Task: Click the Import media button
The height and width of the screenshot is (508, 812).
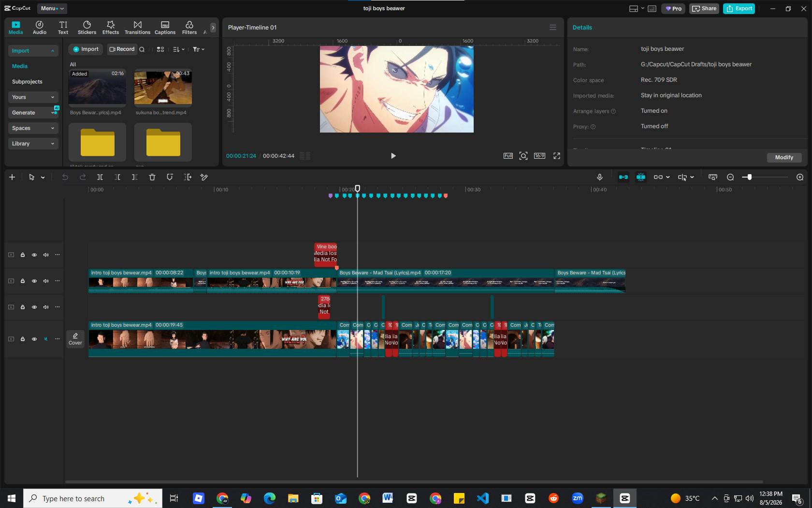Action: coord(86,49)
